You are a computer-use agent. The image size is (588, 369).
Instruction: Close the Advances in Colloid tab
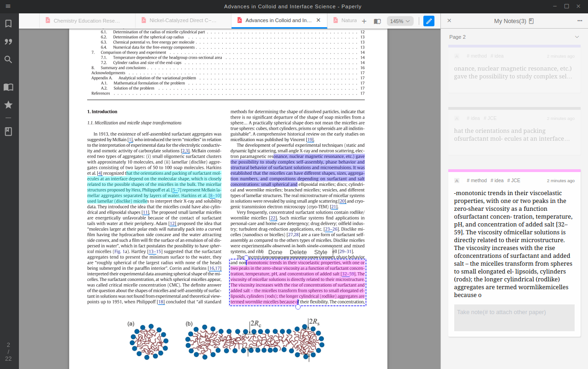point(318,20)
